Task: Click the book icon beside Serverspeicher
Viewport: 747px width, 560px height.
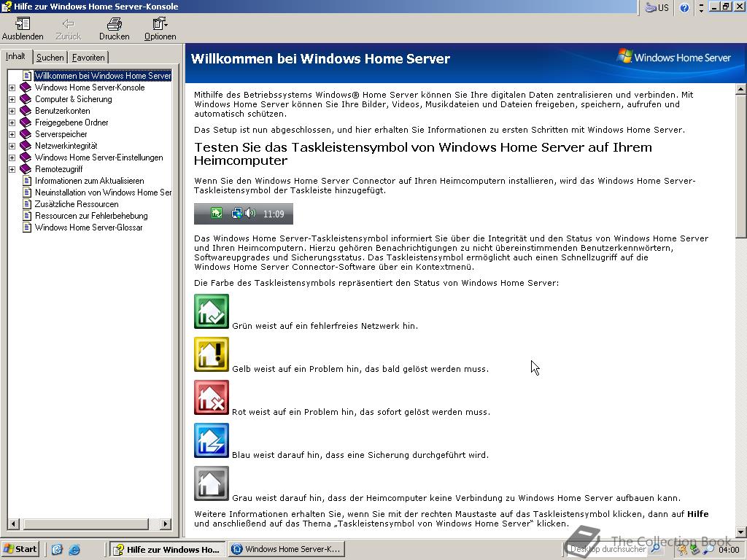Action: point(26,134)
